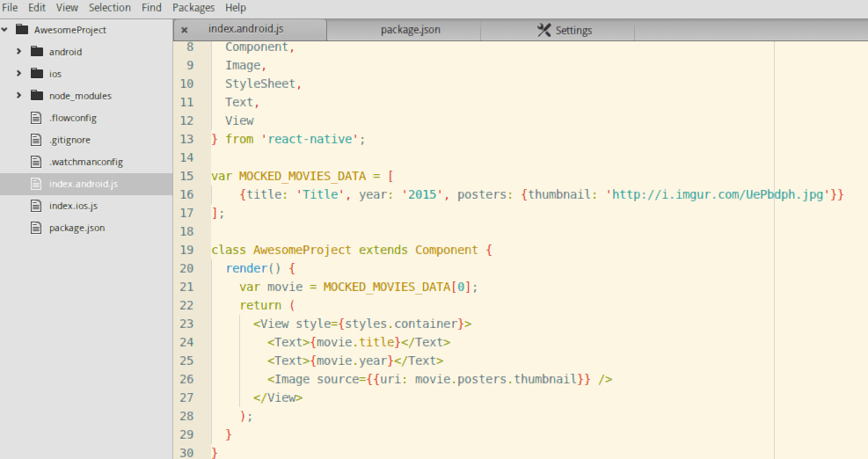Click the package.json file icon in tree
Image resolution: width=868 pixels, height=459 pixels.
pyautogui.click(x=36, y=228)
